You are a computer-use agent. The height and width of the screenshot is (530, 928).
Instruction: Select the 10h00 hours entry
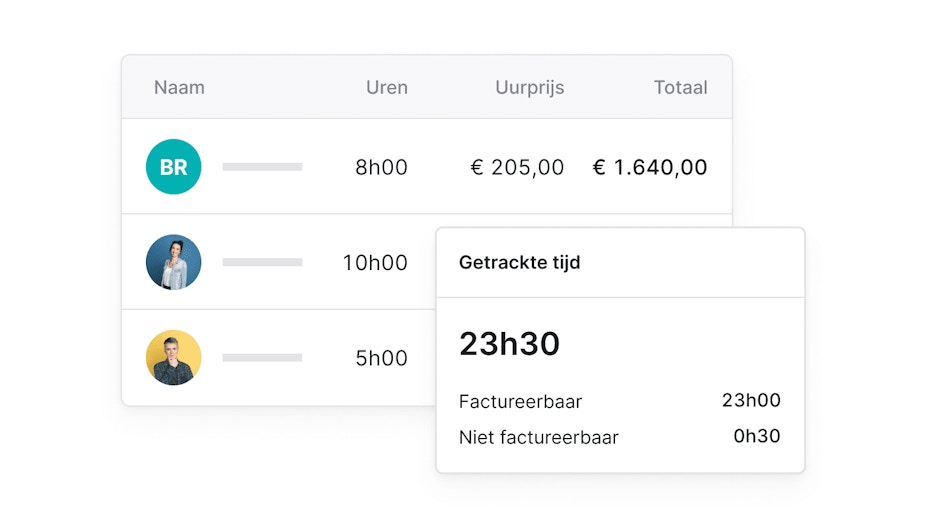(375, 263)
